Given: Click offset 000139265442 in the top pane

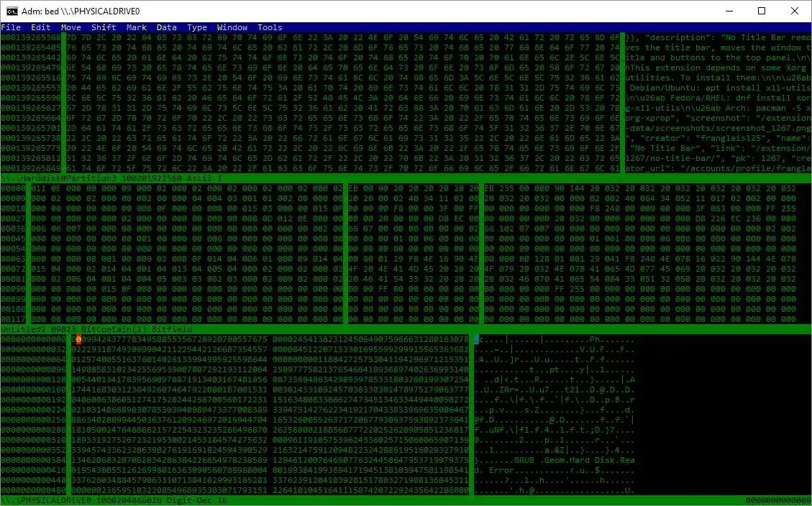Looking at the screenshot, I should 31,57.
